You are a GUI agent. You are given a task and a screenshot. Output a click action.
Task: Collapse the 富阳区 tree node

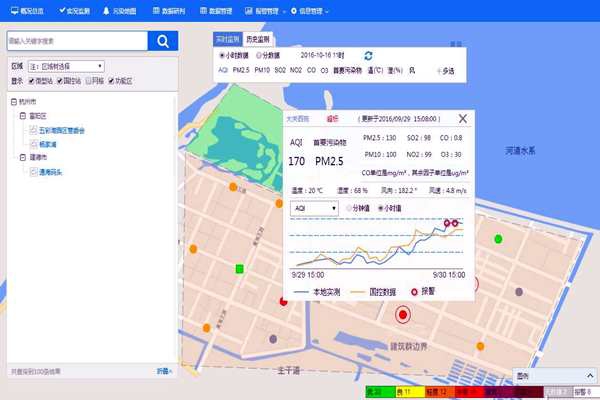pos(21,116)
